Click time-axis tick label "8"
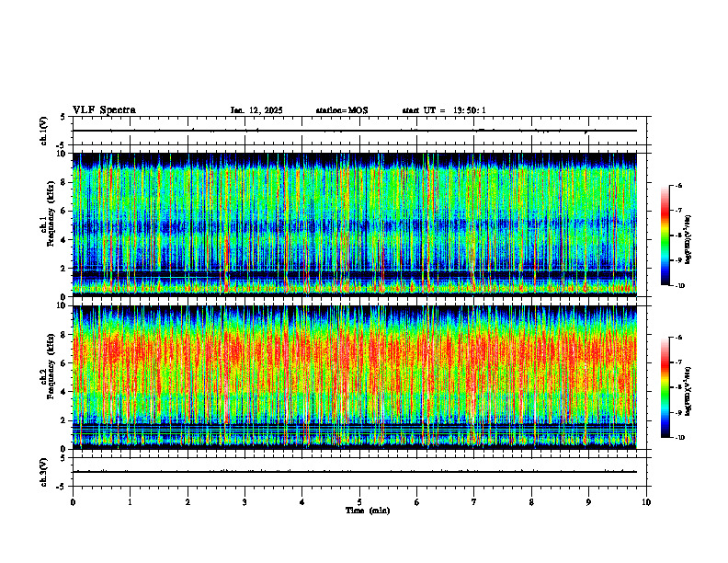This screenshot has height=563, width=728. click(531, 502)
